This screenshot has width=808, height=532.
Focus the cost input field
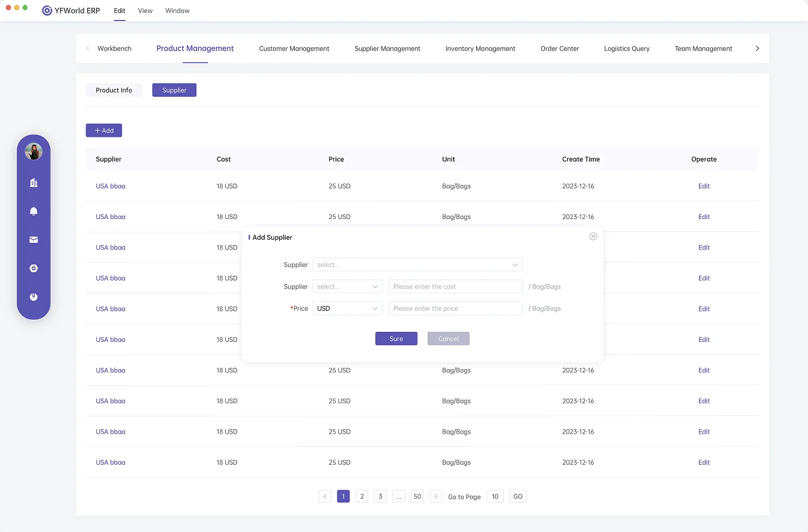[455, 287]
